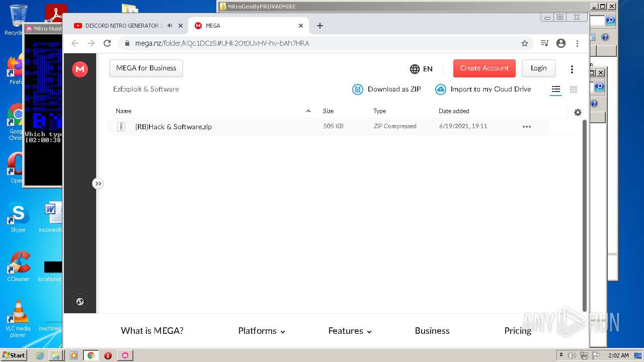This screenshot has width=644, height=362.
Task: Expand the Features menu
Action: 350,331
